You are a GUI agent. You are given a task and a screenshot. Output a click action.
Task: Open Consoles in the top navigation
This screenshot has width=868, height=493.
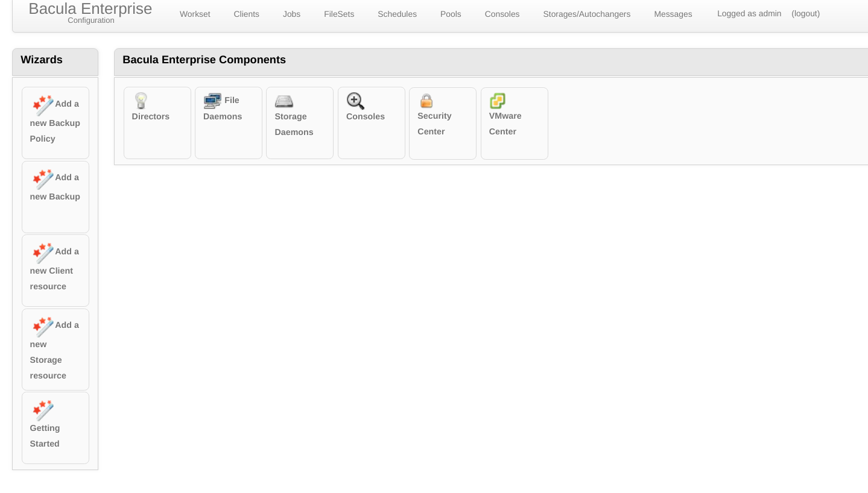point(502,14)
